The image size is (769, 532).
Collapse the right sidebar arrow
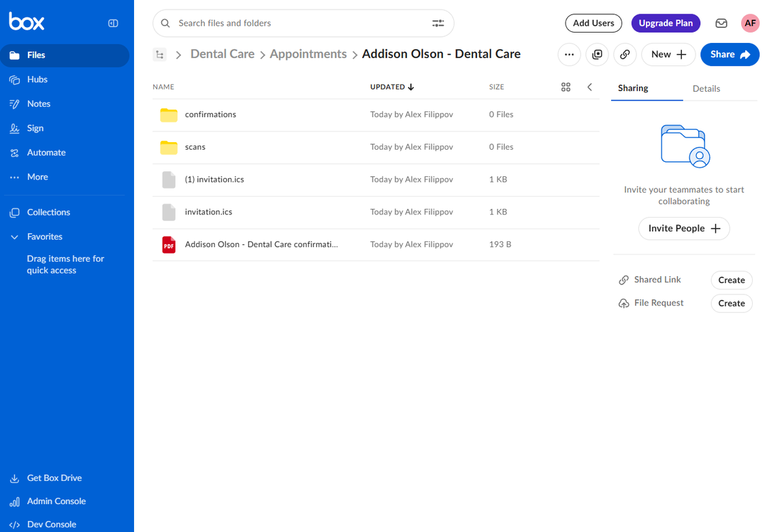tap(589, 87)
